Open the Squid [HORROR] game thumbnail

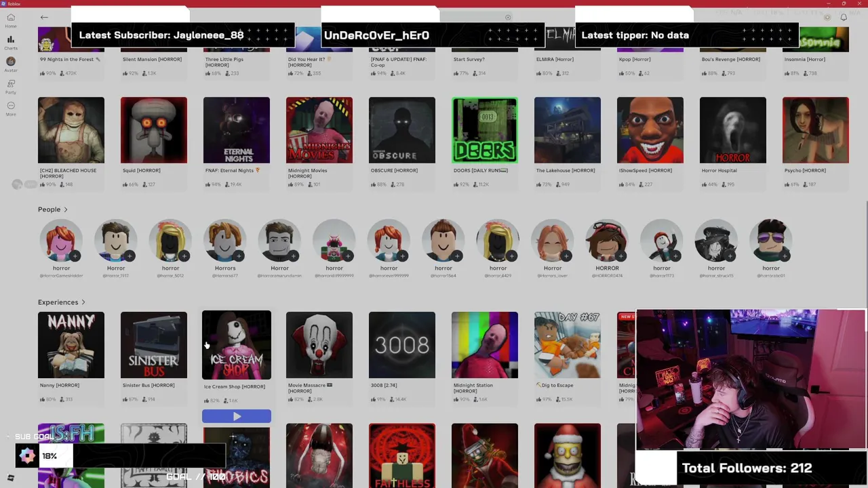coord(154,130)
